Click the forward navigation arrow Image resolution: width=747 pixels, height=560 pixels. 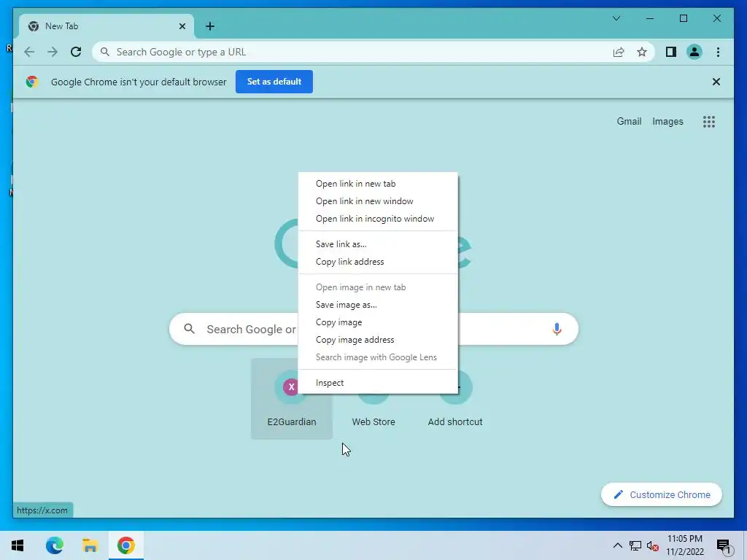pos(53,52)
